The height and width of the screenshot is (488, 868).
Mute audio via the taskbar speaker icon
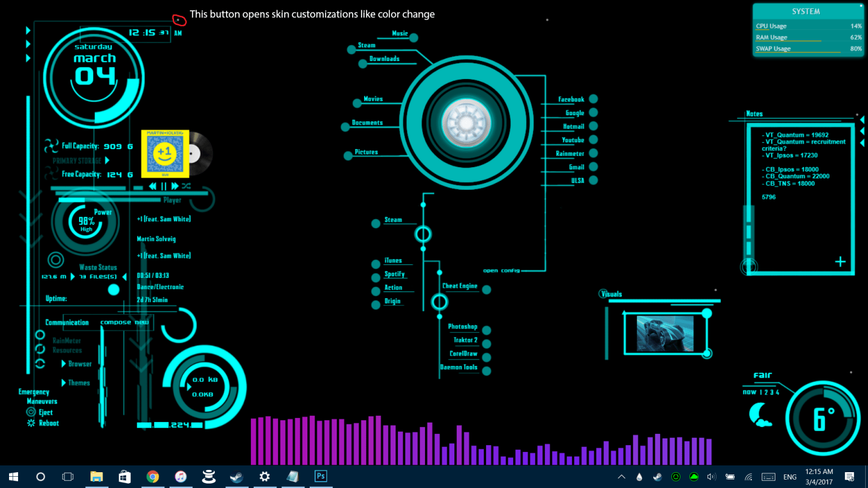(711, 476)
